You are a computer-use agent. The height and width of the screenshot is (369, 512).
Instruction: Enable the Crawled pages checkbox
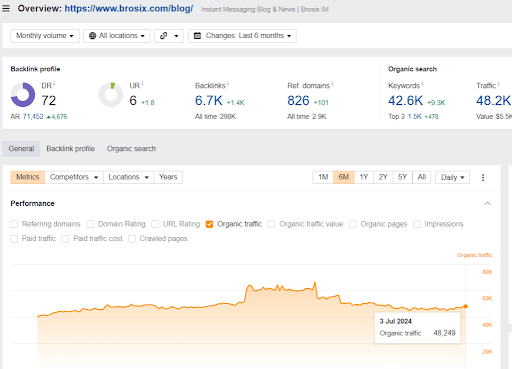(x=132, y=239)
